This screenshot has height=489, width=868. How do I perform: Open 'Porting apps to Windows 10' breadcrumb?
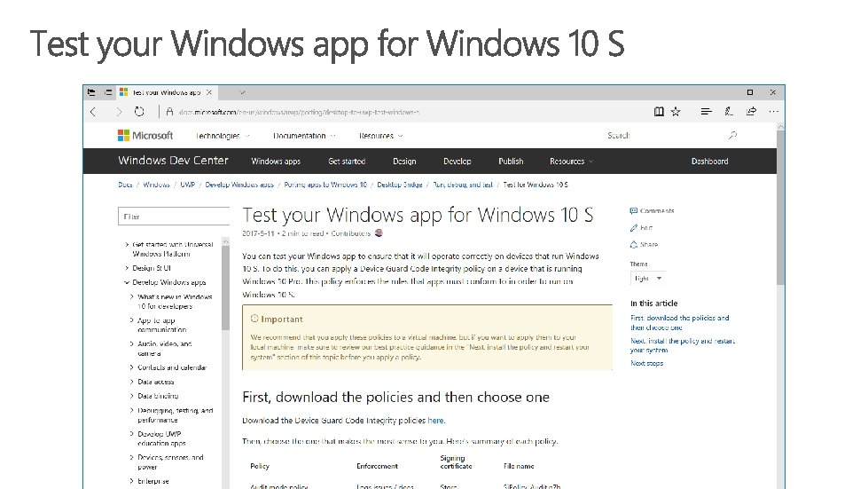coord(325,185)
